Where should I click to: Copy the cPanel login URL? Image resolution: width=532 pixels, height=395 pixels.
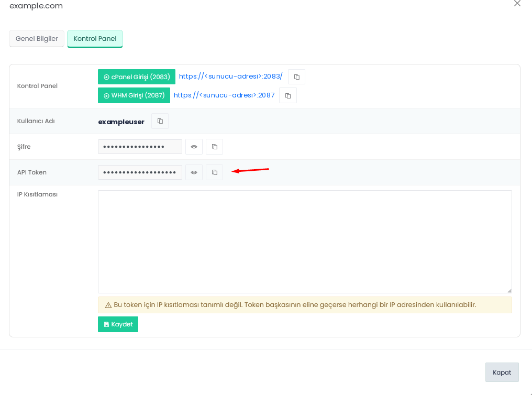pyautogui.click(x=296, y=76)
